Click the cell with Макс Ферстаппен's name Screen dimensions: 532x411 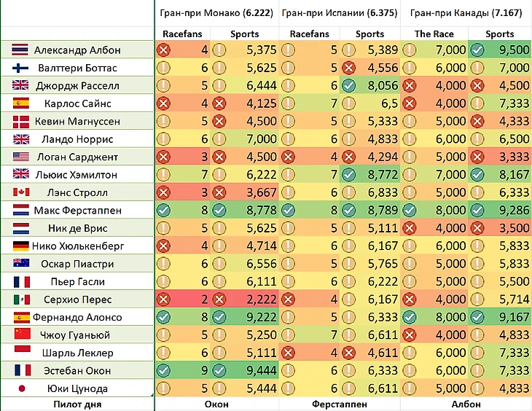[77, 210]
